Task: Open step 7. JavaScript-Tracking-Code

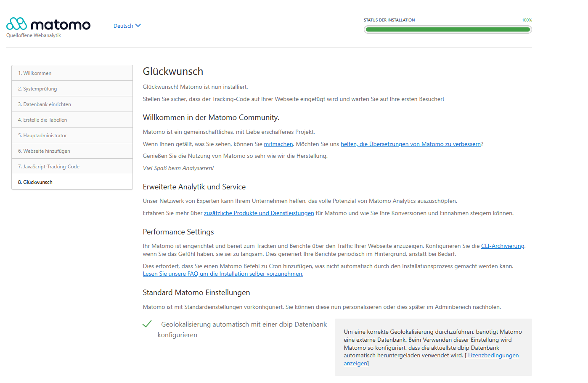Action: [72, 167]
